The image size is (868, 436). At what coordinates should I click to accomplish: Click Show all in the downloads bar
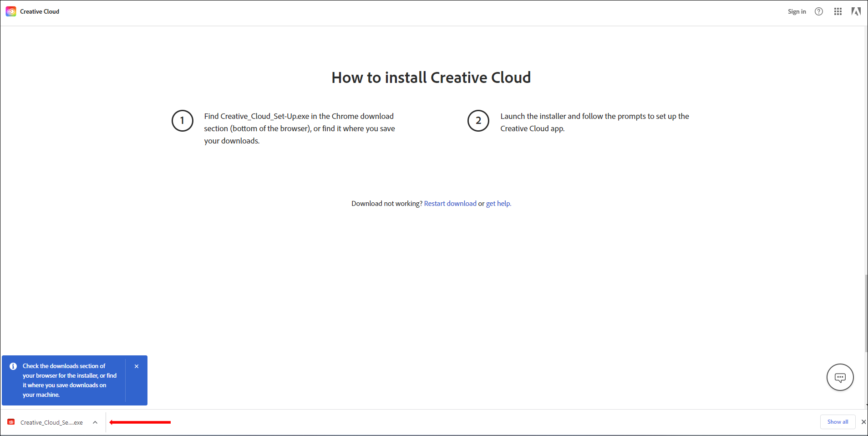tap(837, 421)
